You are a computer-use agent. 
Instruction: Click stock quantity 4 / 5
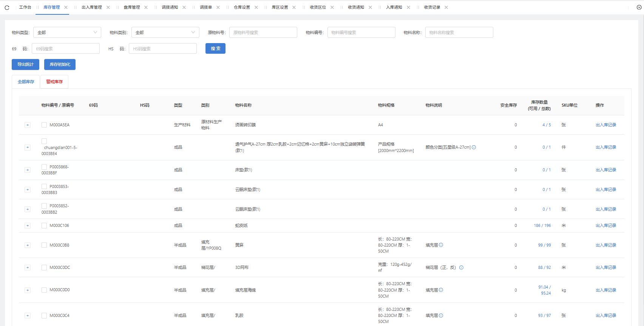[x=547, y=125]
